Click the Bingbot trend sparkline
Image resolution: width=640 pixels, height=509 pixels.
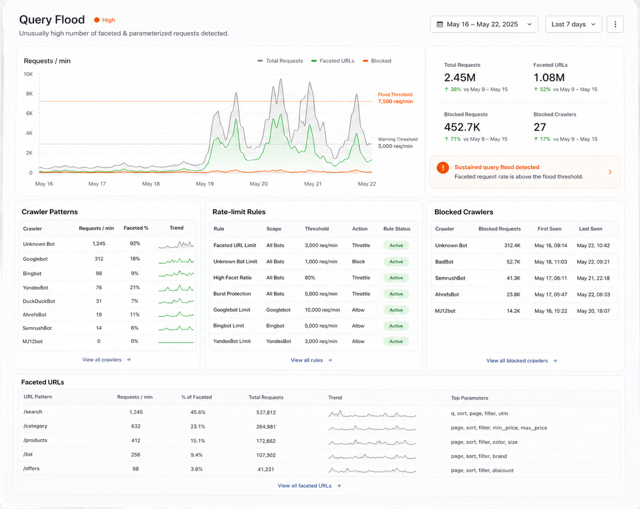tap(176, 274)
